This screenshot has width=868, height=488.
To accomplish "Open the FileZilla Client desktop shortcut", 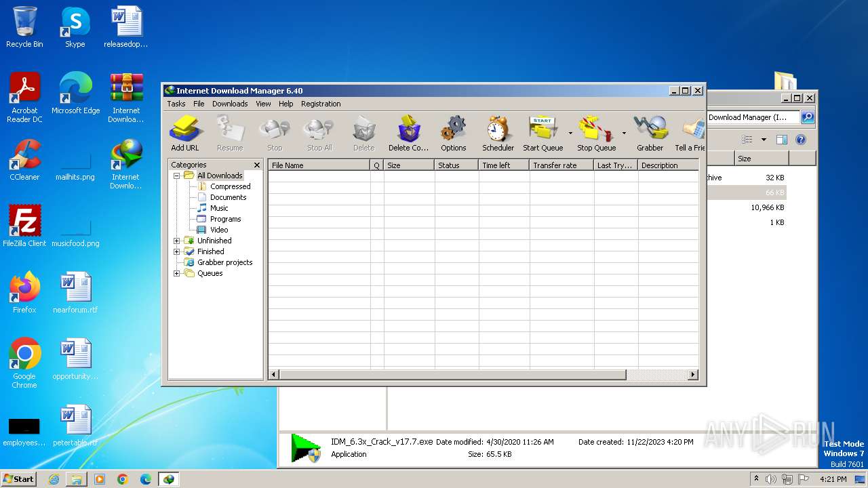I will [x=24, y=226].
